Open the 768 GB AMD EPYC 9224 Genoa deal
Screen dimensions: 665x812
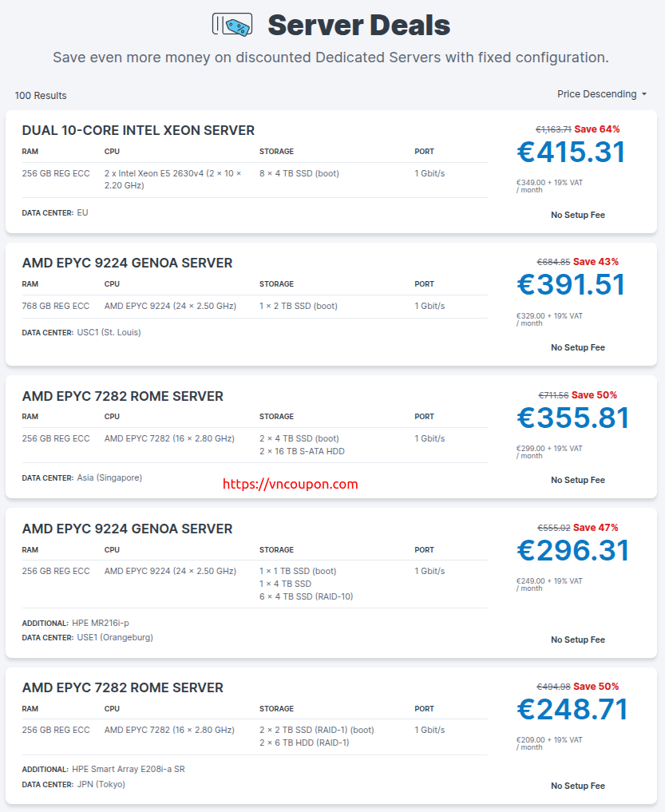pos(127,263)
